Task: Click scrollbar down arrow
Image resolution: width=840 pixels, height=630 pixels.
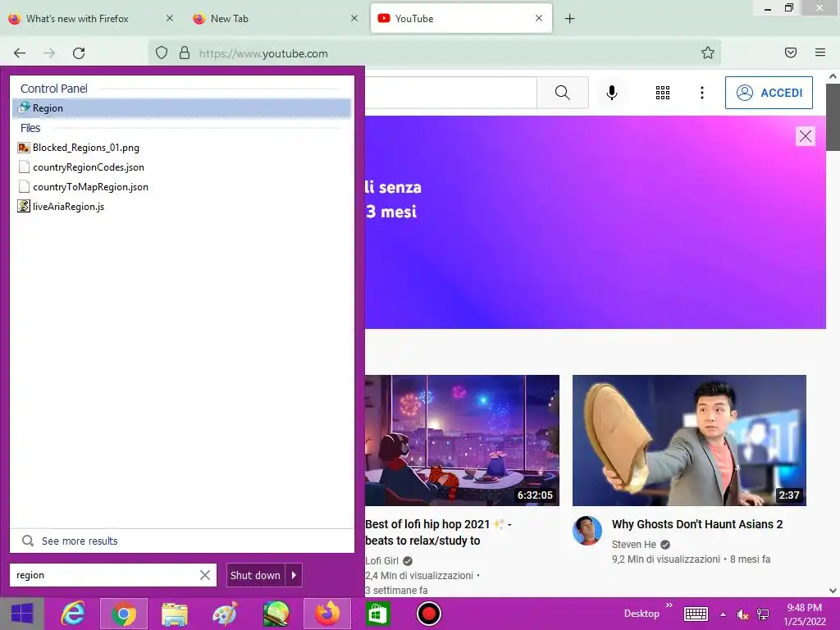Action: pos(833,591)
